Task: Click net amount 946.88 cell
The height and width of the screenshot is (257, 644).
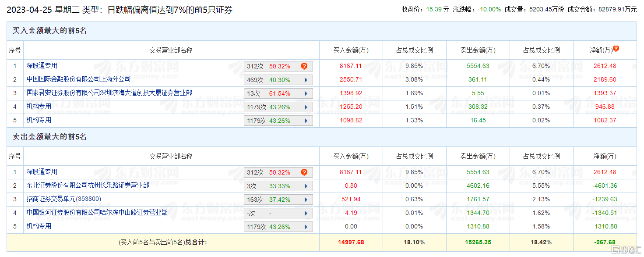Action: point(605,107)
